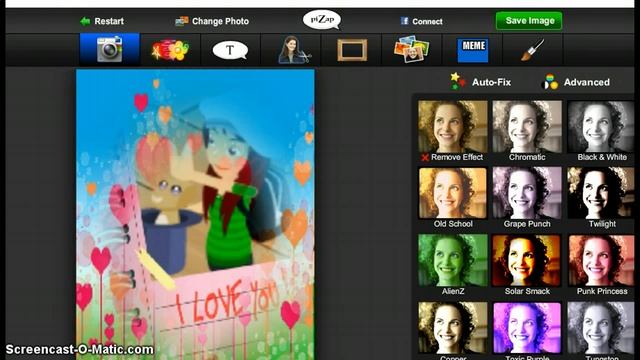This screenshot has width=640, height=360.
Task: Click the Connect link
Action: (427, 22)
